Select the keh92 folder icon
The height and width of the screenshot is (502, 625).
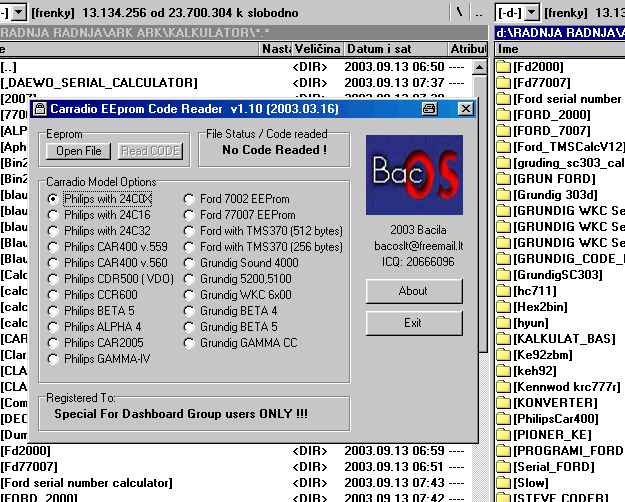(504, 371)
